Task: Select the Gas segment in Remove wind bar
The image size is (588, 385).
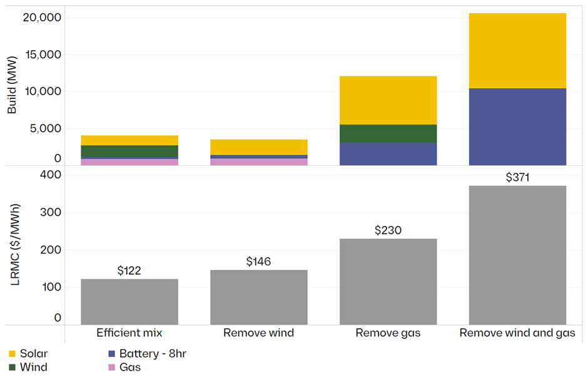Action: (x=258, y=162)
